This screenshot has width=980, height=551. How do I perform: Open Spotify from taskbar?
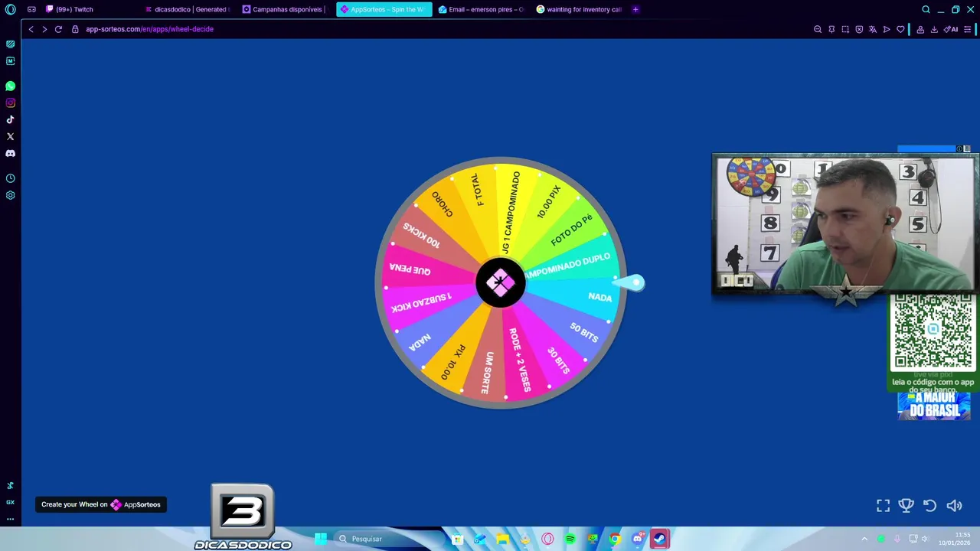point(570,539)
